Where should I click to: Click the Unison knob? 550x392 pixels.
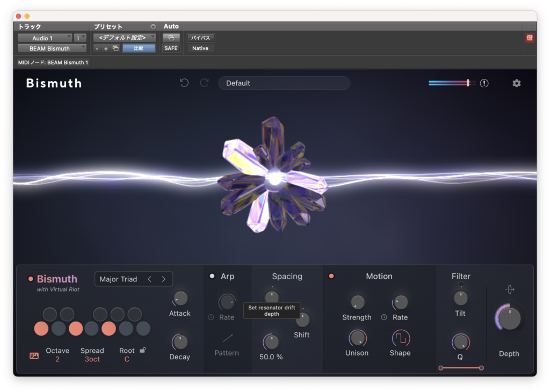click(x=357, y=338)
